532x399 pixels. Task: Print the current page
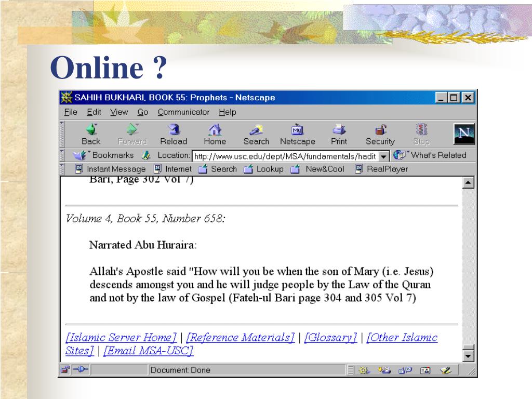[x=339, y=135]
